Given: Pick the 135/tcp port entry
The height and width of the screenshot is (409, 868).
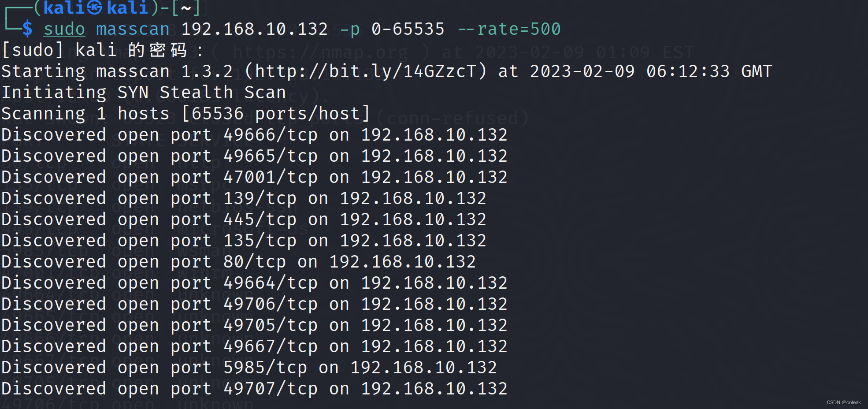Looking at the screenshot, I should pos(260,241).
